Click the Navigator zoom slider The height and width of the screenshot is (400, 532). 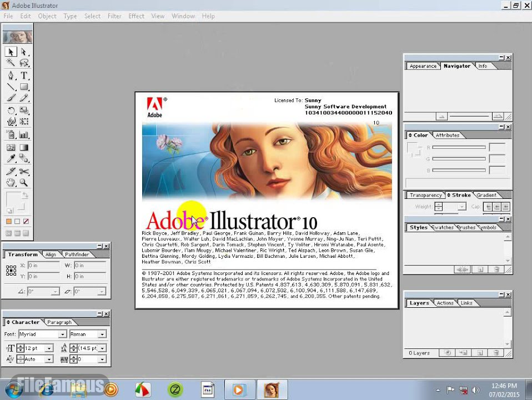tap(469, 117)
